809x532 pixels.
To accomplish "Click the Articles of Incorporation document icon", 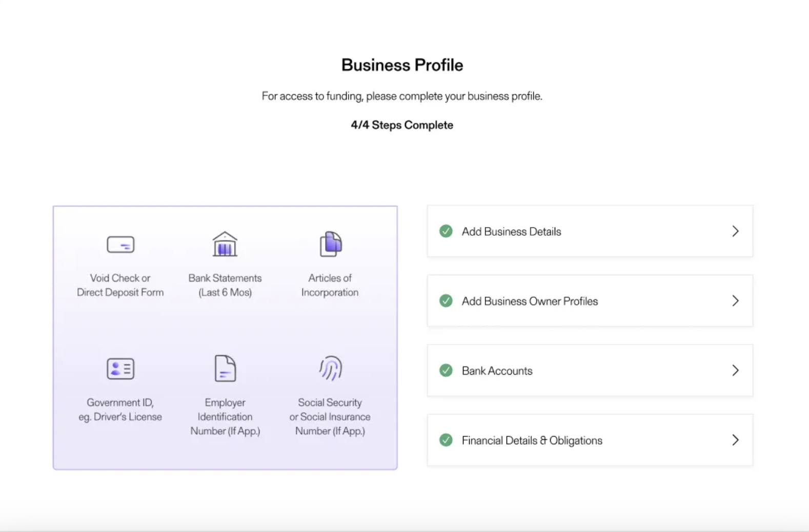I will pos(331,244).
